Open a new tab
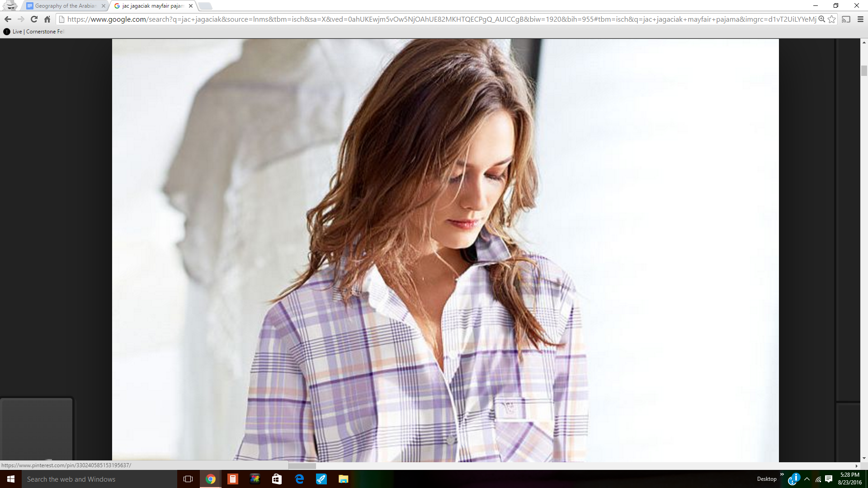Image resolution: width=868 pixels, height=488 pixels. (205, 6)
